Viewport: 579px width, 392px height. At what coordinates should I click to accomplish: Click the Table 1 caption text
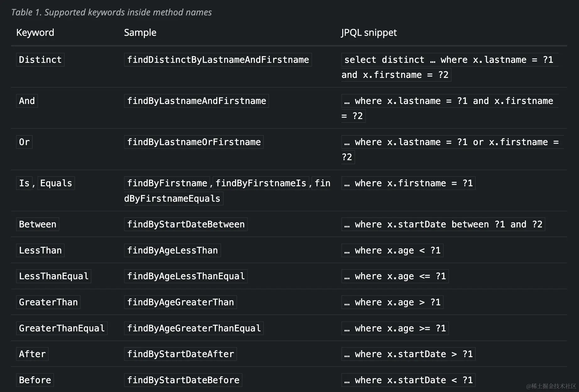click(111, 12)
